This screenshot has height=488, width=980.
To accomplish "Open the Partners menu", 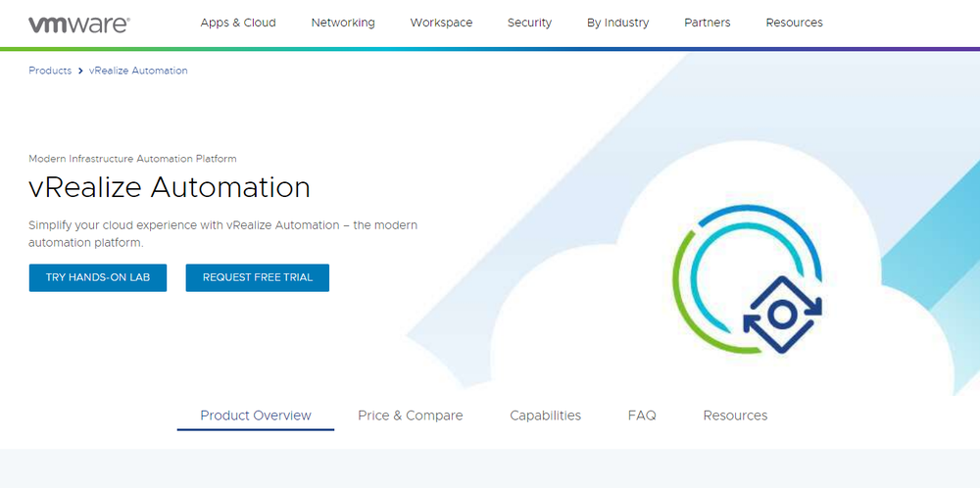I will tap(708, 23).
